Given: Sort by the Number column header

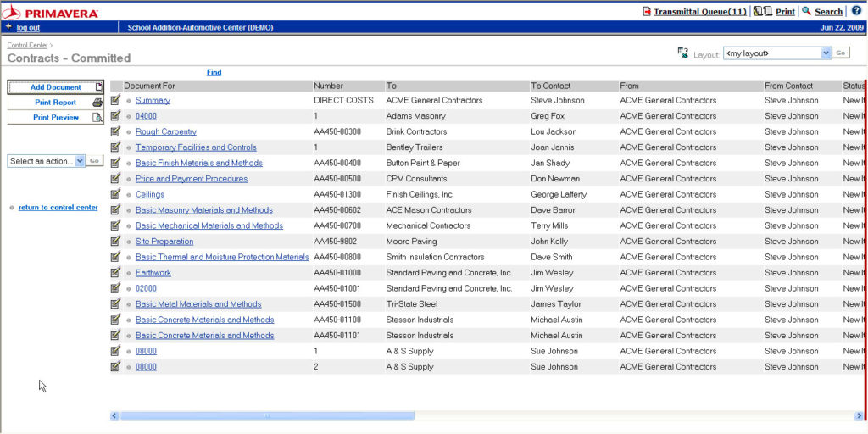Looking at the screenshot, I should coord(328,86).
